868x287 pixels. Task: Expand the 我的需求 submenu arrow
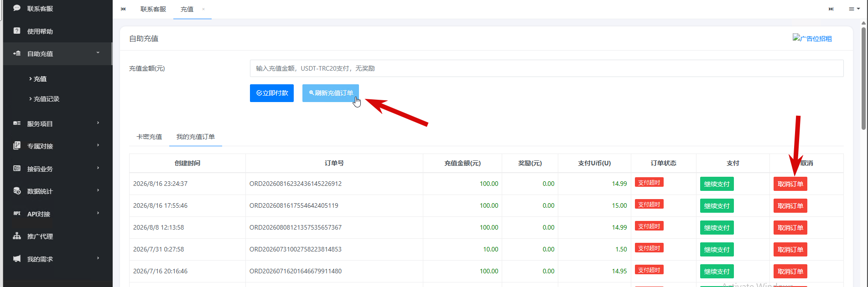(98, 258)
